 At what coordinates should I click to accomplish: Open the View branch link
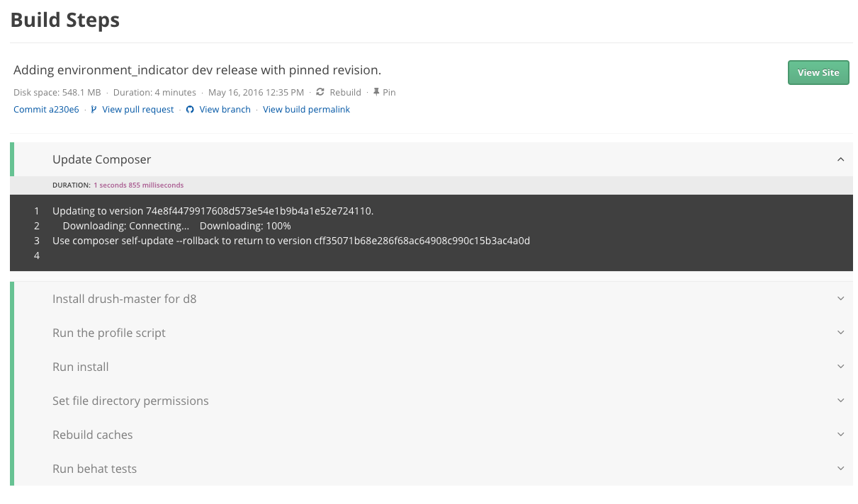[x=225, y=110]
